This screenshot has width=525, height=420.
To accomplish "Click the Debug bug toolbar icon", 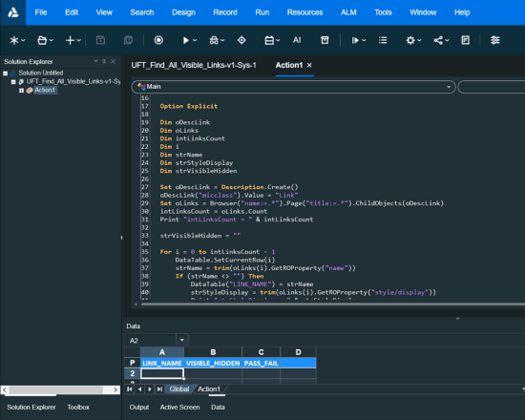I will pos(214,40).
